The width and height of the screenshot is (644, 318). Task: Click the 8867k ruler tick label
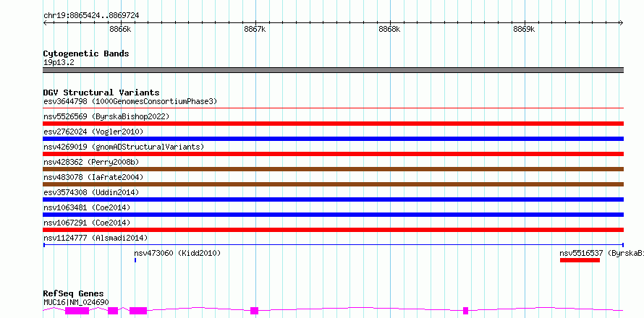click(255, 29)
